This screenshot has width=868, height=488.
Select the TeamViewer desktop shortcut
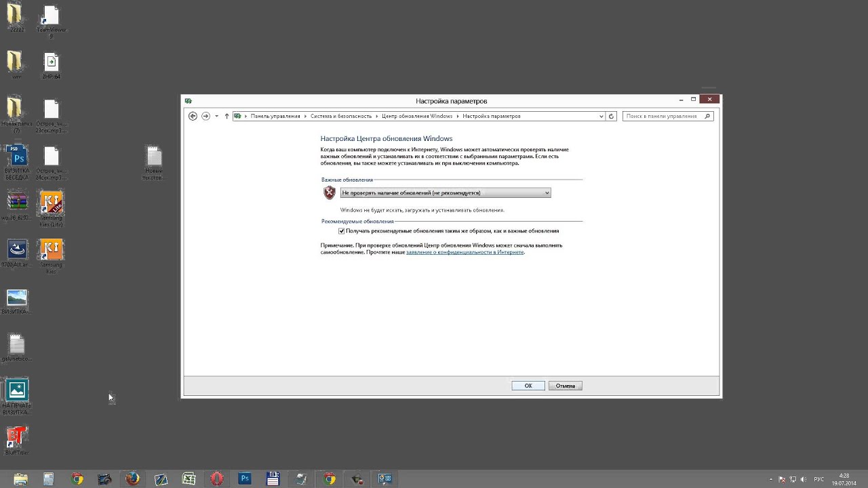click(51, 22)
